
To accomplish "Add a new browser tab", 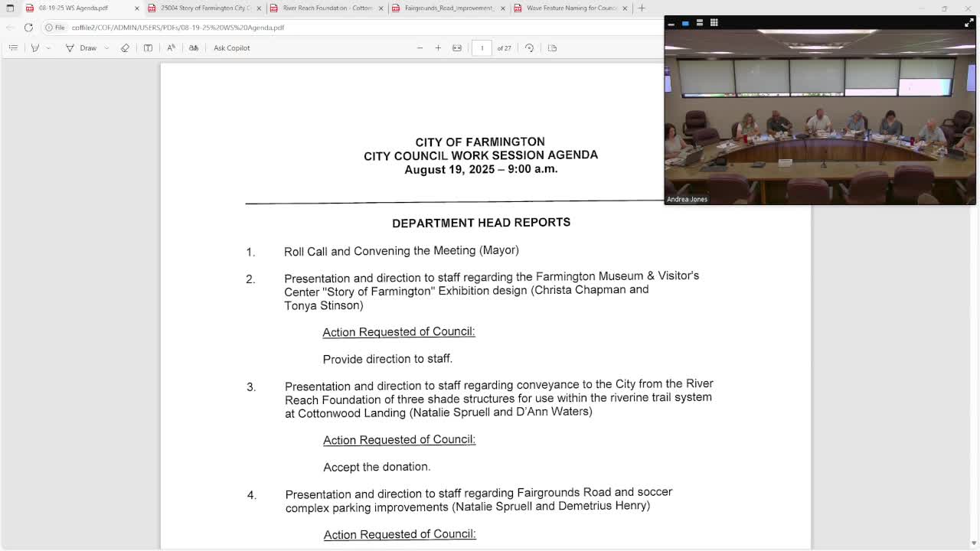I will tap(642, 8).
